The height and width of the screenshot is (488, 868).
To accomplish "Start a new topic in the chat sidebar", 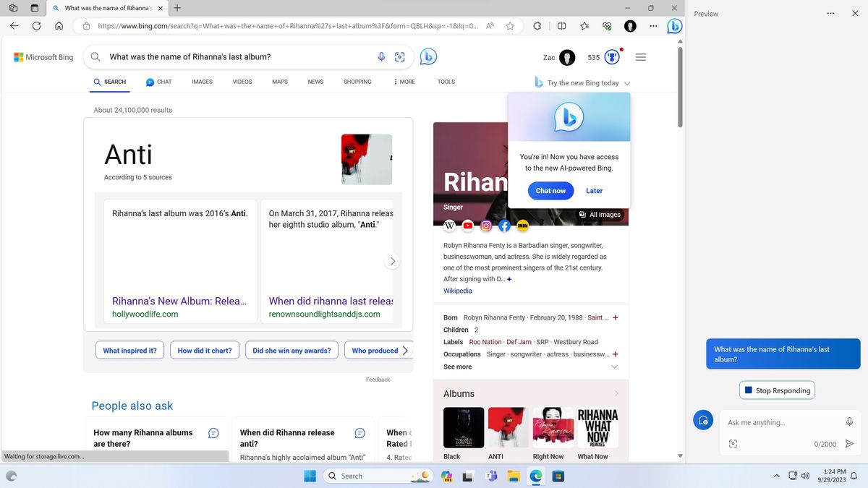I will pos(703,420).
